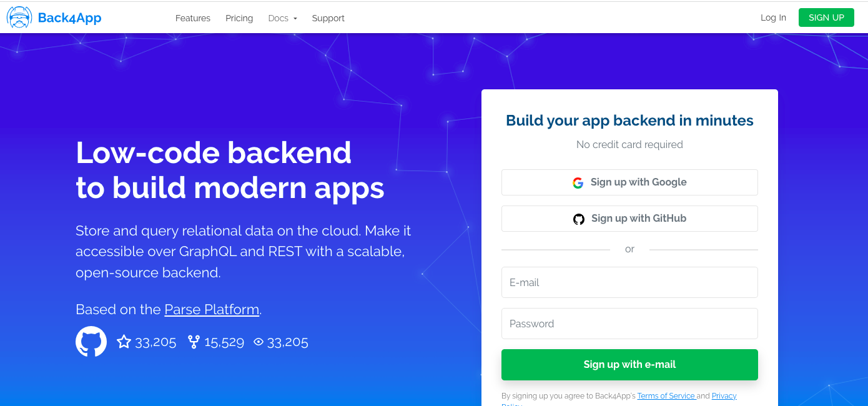Viewport: 868px width, 406px height.
Task: Click the Sign up with e-mail button
Action: tap(629, 365)
